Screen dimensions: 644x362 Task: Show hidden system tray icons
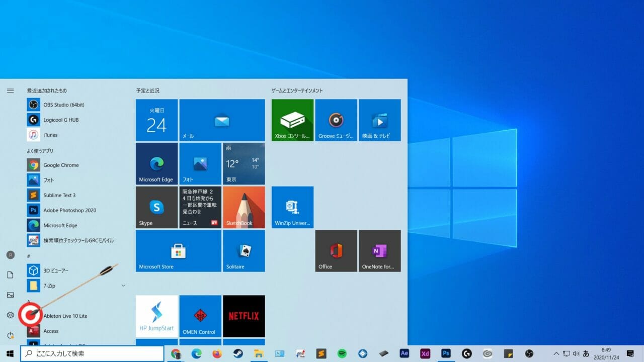click(556, 353)
